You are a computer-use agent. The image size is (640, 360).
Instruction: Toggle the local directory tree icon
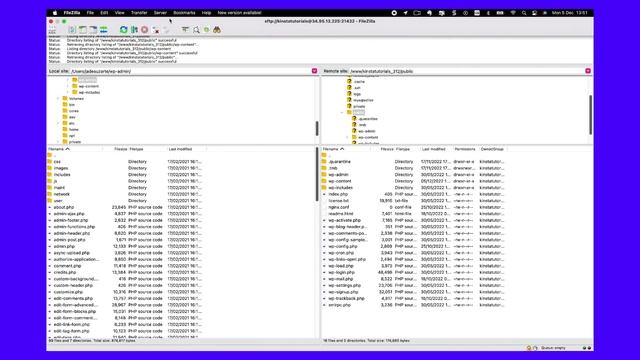(x=83, y=30)
